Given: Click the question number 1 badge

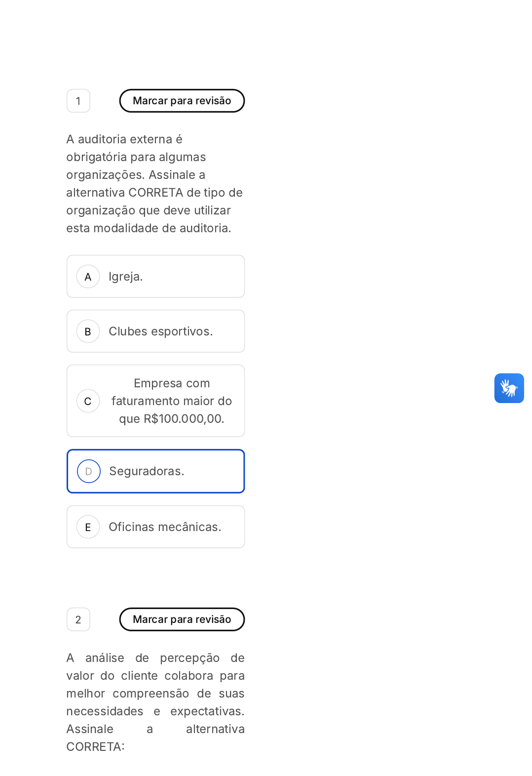Looking at the screenshot, I should pyautogui.click(x=78, y=101).
